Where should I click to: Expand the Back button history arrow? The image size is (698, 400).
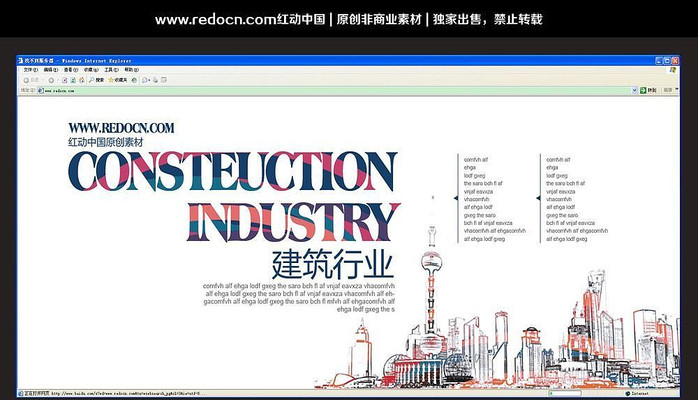(x=41, y=80)
